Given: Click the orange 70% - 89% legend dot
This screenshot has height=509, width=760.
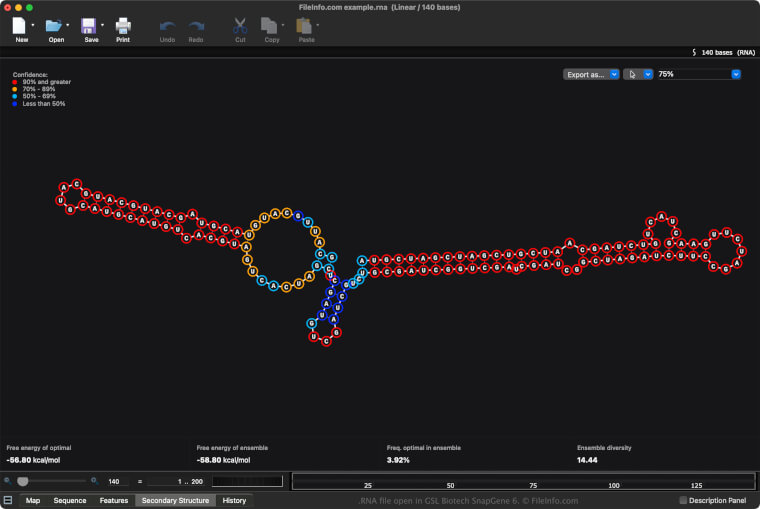Looking at the screenshot, I should (x=15, y=89).
